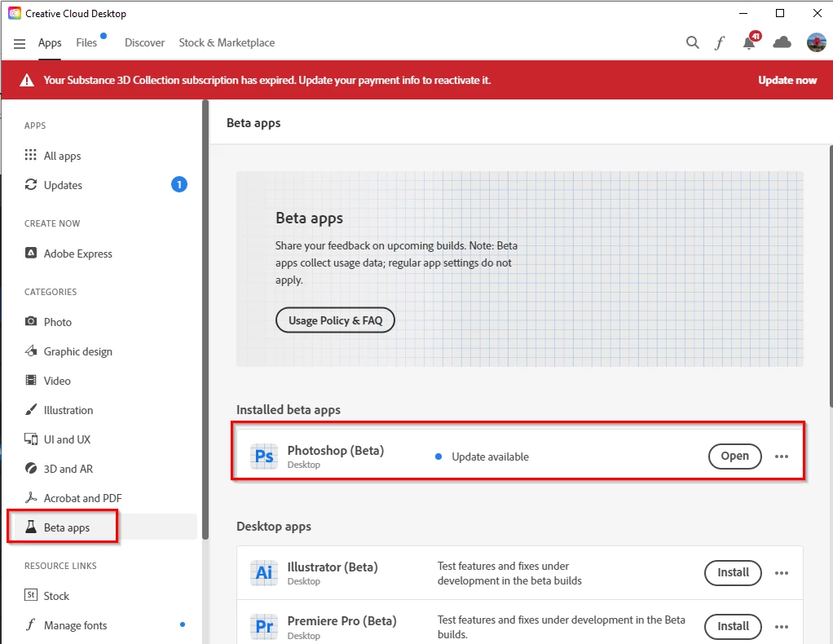Open the hamburger navigation menu
Screen dimensions: 833x644
click(x=19, y=43)
